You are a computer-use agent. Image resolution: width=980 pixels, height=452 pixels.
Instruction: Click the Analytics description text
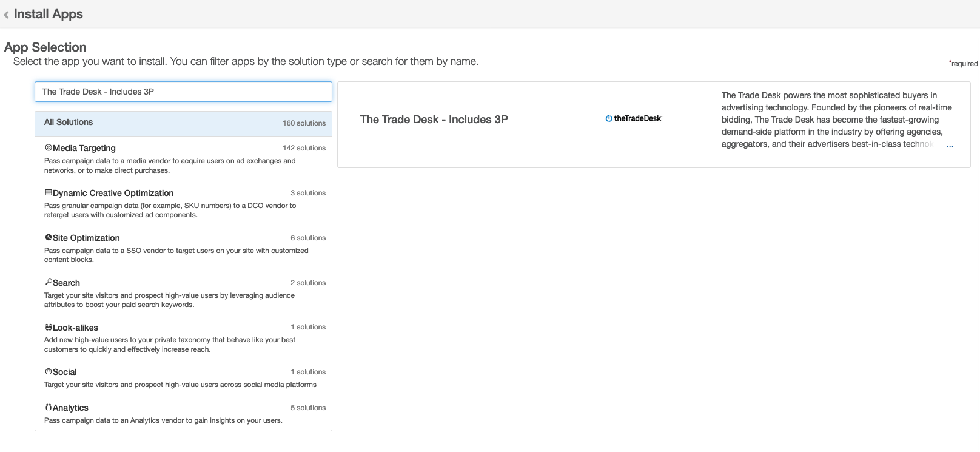point(163,420)
